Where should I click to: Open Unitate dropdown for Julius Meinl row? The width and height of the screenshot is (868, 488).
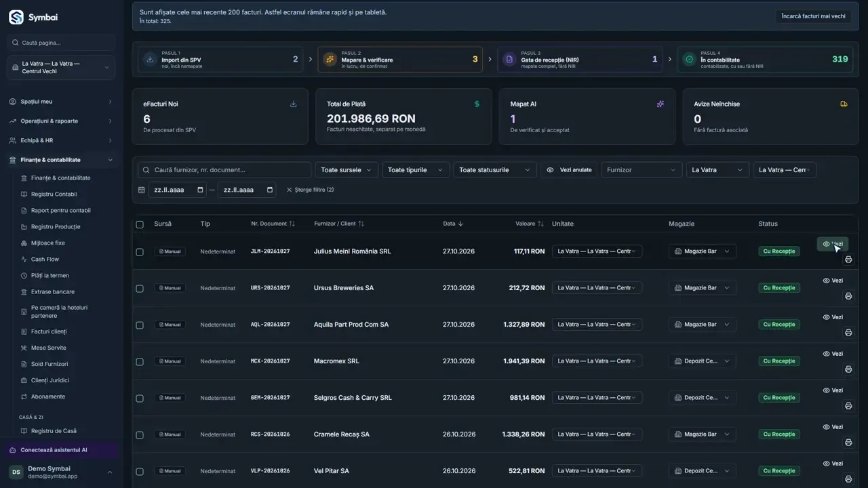[x=597, y=251]
